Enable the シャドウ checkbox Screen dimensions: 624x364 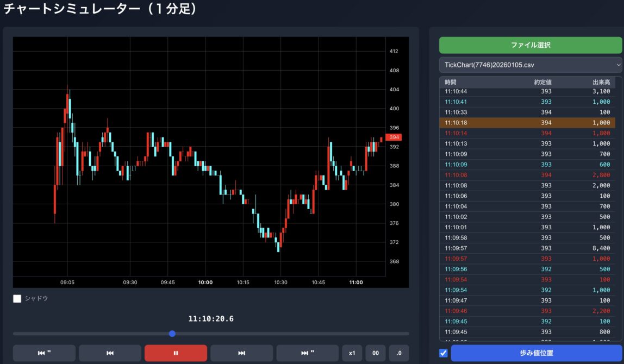pos(17,298)
